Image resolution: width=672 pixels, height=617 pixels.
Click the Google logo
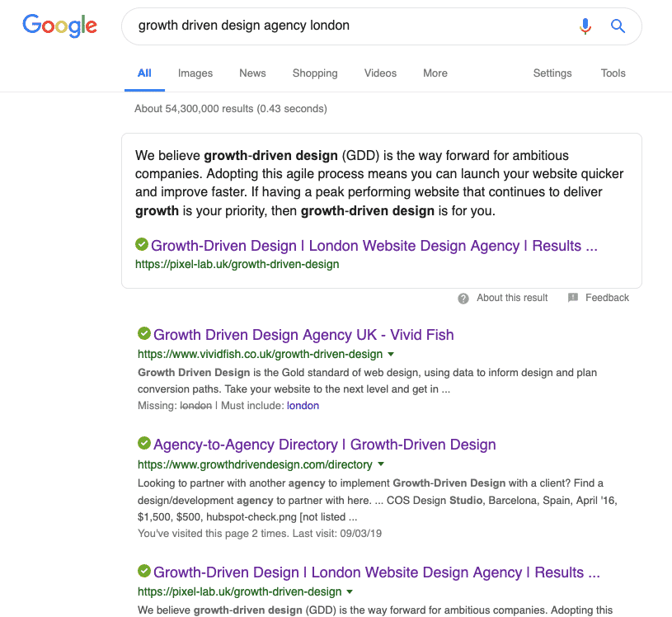tap(59, 26)
